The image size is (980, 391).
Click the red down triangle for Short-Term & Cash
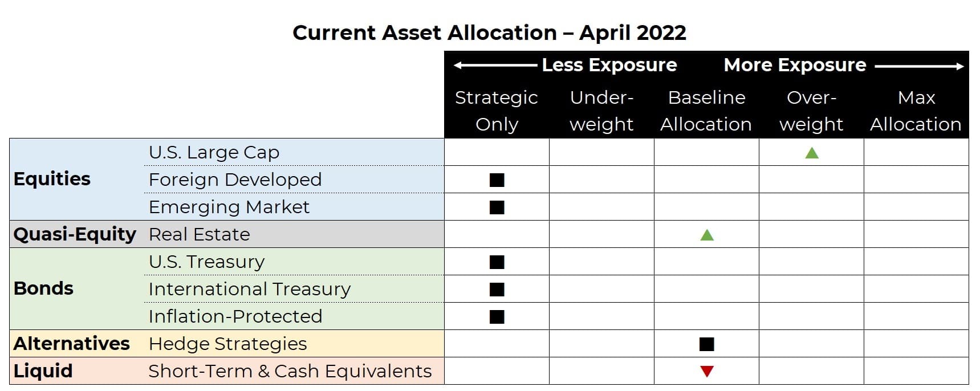point(707,372)
